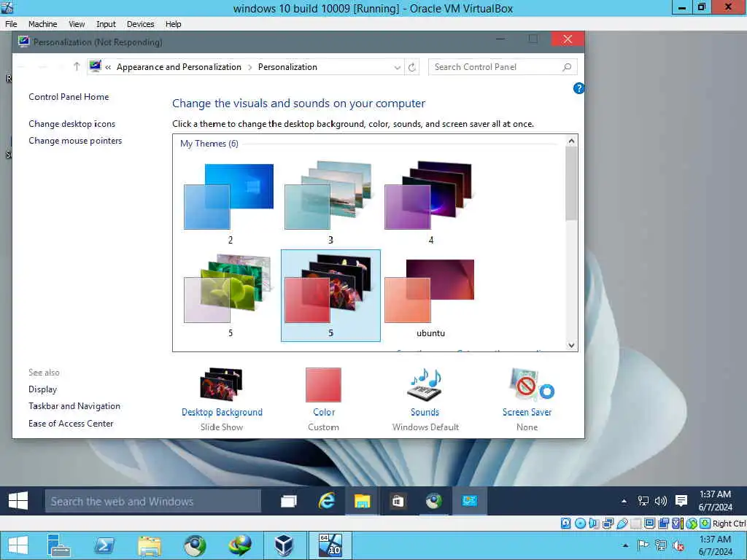Viewport: 747px width, 560px height.
Task: Show hidden icons in guest system tray
Action: tap(624, 501)
